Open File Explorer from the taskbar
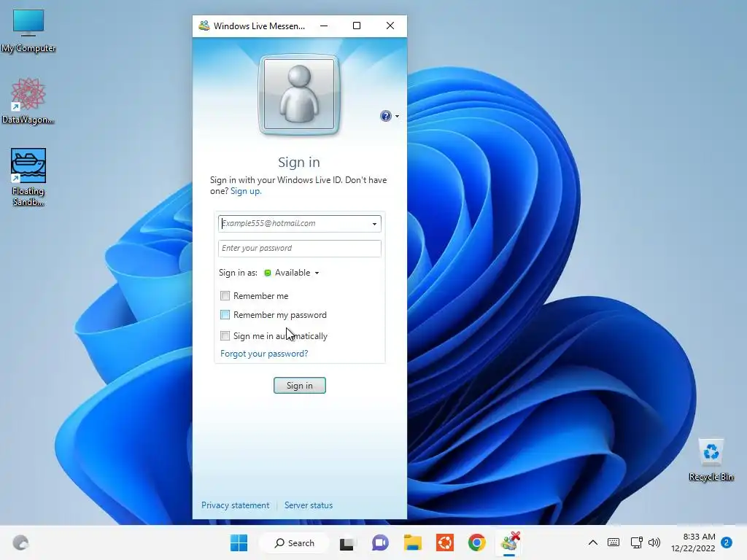 click(x=413, y=542)
